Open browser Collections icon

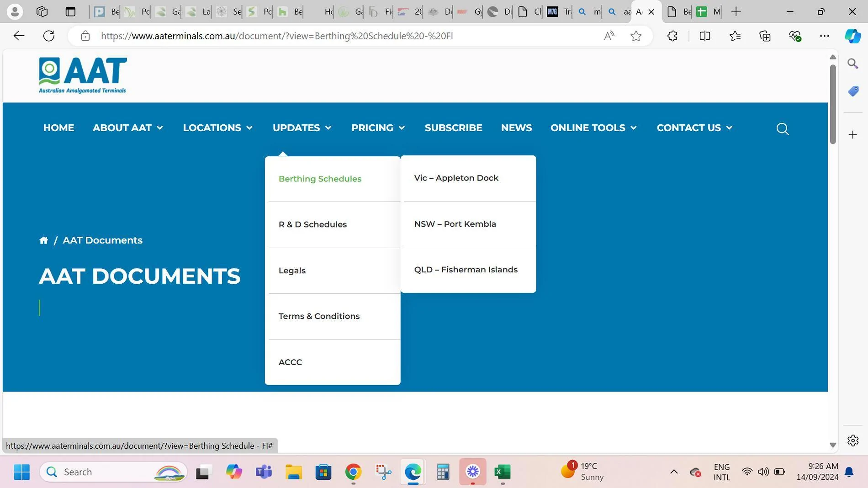[x=765, y=36]
